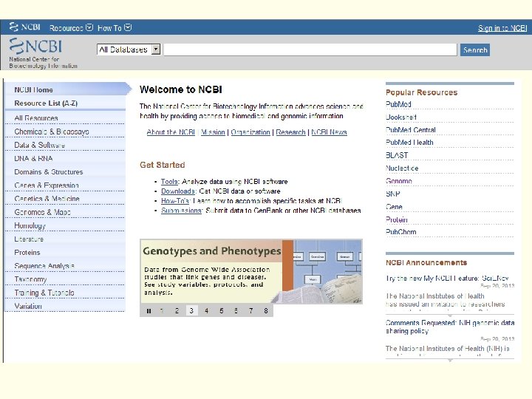Open Data & Software category

coord(39,145)
